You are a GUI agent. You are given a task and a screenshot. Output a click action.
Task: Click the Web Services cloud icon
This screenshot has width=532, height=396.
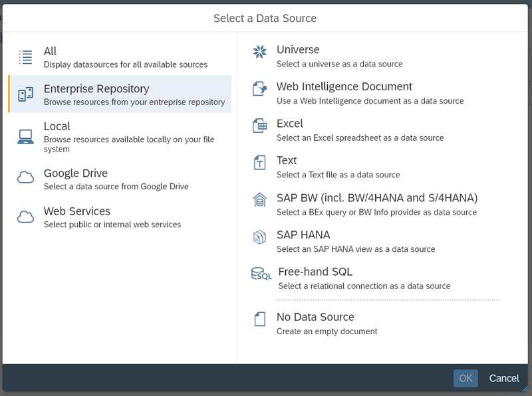tap(25, 217)
